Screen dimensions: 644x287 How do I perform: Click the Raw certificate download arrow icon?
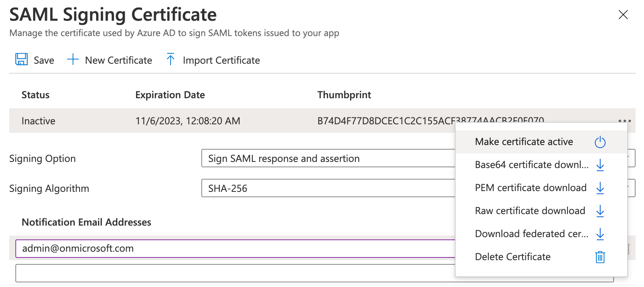coord(600,211)
